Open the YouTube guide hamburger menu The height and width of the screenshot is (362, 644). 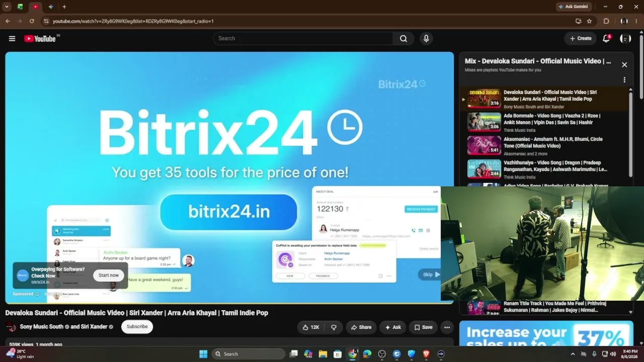(x=12, y=39)
